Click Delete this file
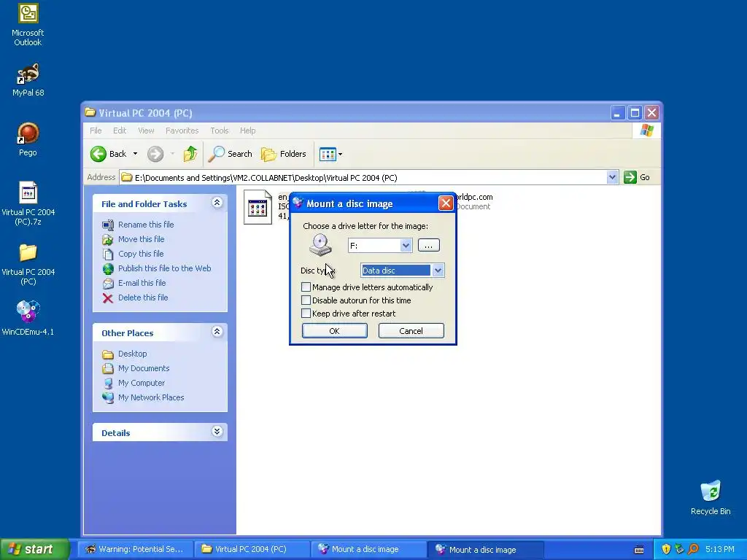 143,297
